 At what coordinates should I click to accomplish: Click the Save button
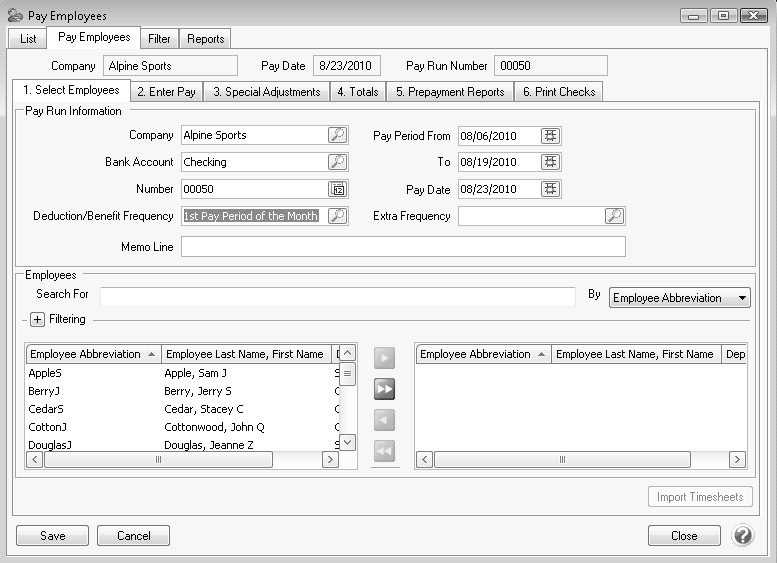coord(52,535)
